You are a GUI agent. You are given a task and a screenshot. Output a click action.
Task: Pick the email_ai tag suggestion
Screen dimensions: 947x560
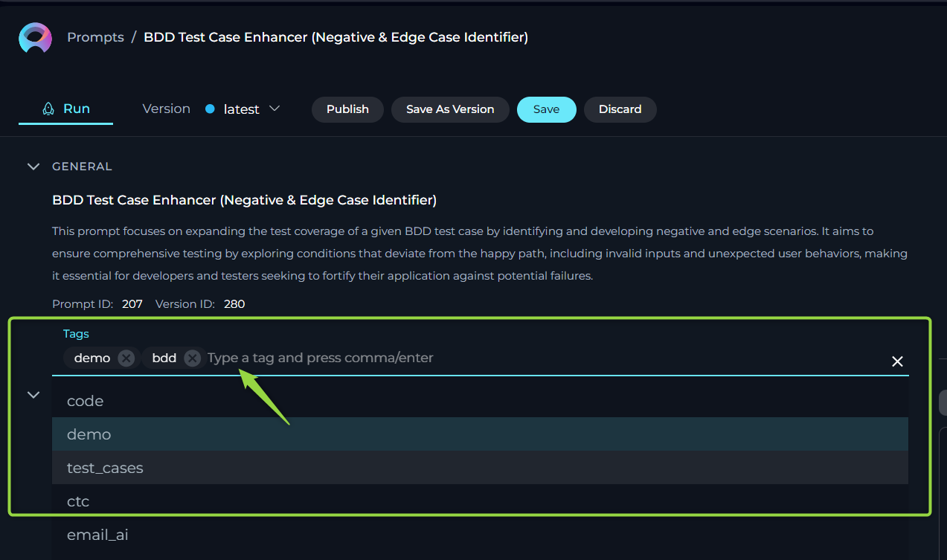[x=480, y=535]
